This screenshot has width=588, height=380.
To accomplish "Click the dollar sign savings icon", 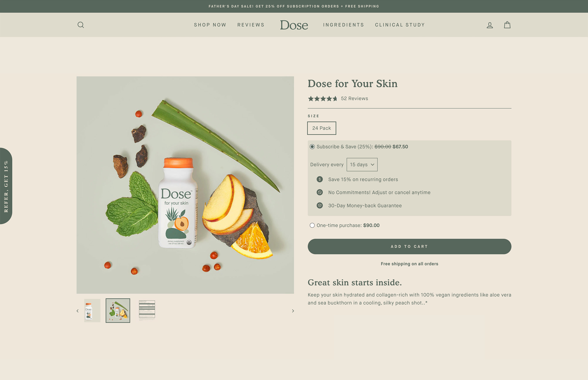I will (320, 179).
